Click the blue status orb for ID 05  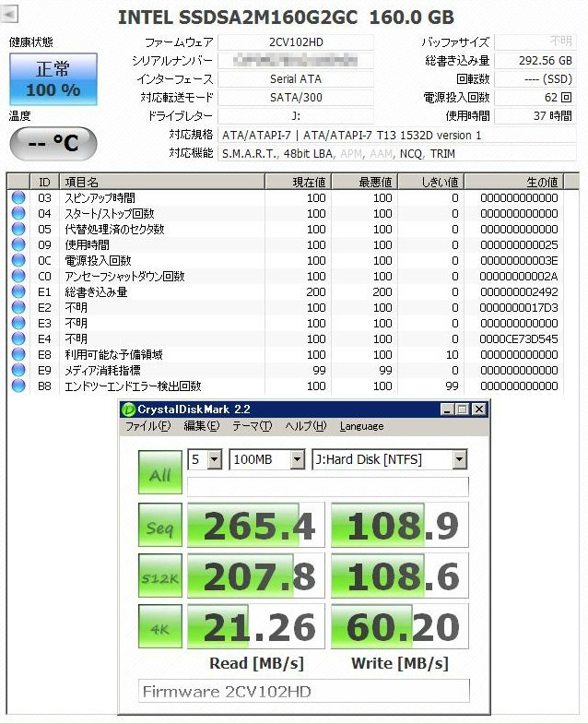(18, 229)
